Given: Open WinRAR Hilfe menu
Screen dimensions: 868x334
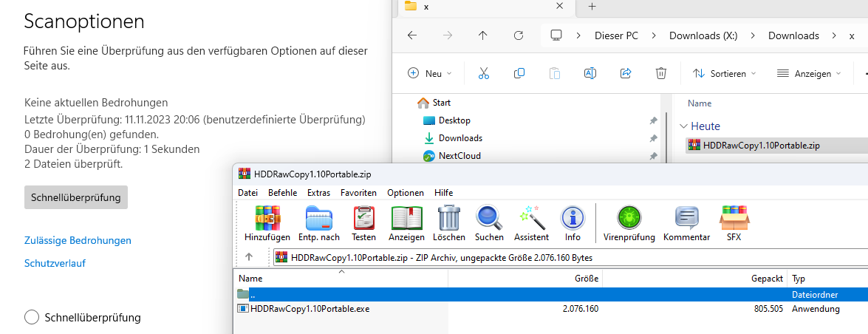Looking at the screenshot, I should tap(443, 193).
